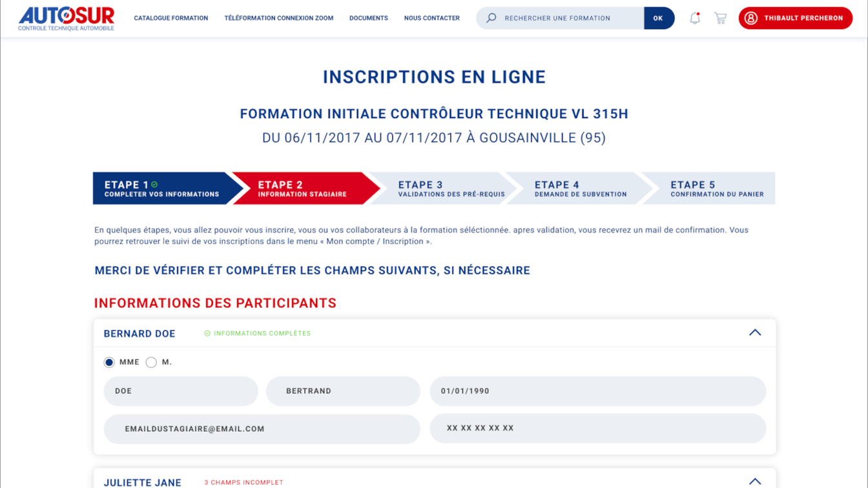The height and width of the screenshot is (488, 868).
Task: Select the M. radio button
Action: point(151,362)
